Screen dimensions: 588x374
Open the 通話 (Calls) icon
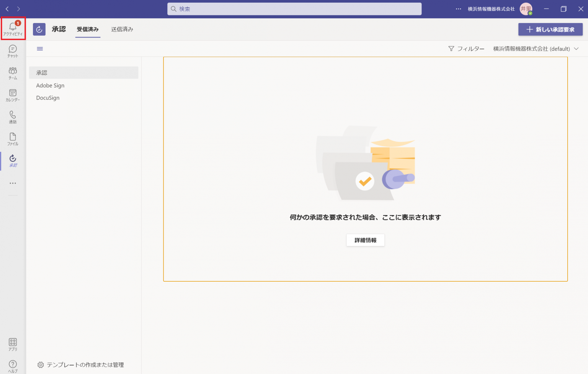[13, 116]
